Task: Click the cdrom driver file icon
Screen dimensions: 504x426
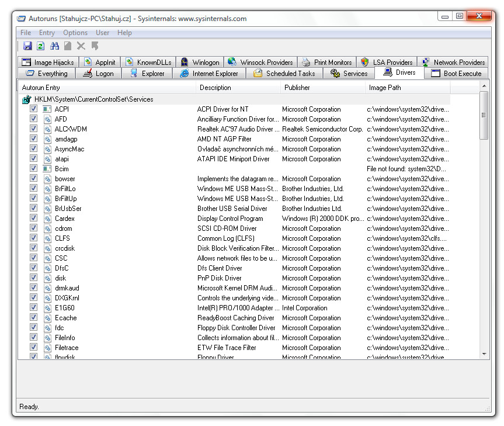Action: [x=47, y=228]
